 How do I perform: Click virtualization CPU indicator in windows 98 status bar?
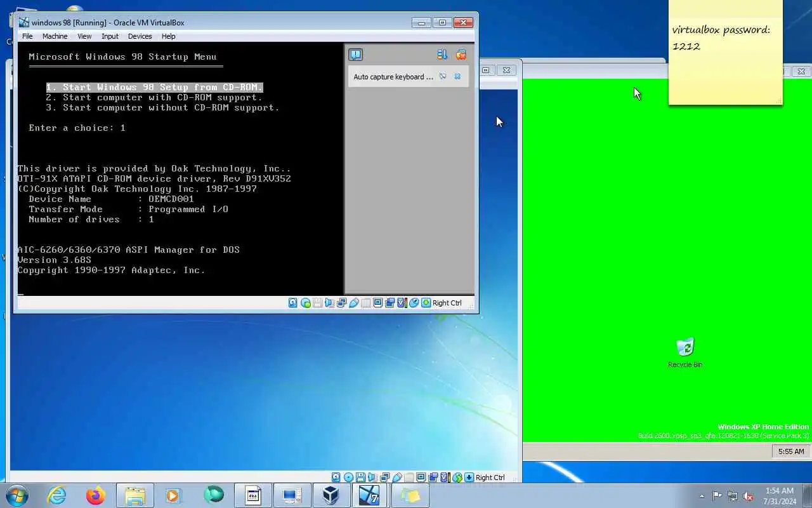(402, 303)
